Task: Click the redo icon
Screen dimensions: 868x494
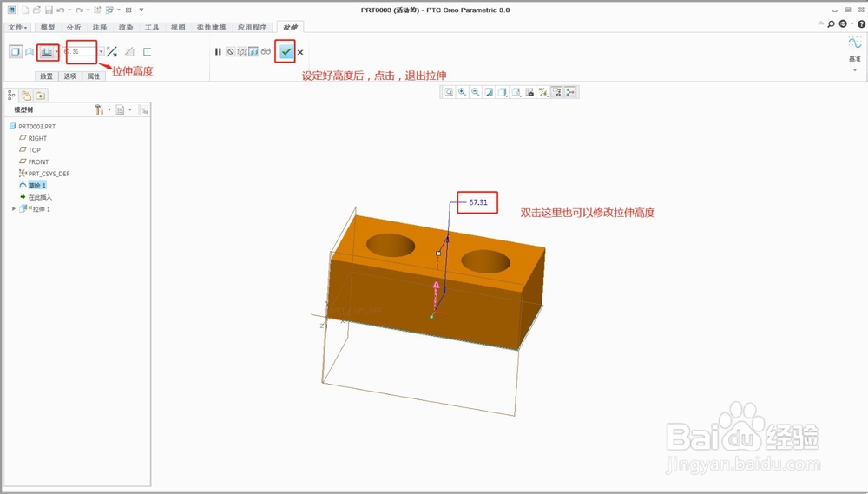Action: pos(80,10)
